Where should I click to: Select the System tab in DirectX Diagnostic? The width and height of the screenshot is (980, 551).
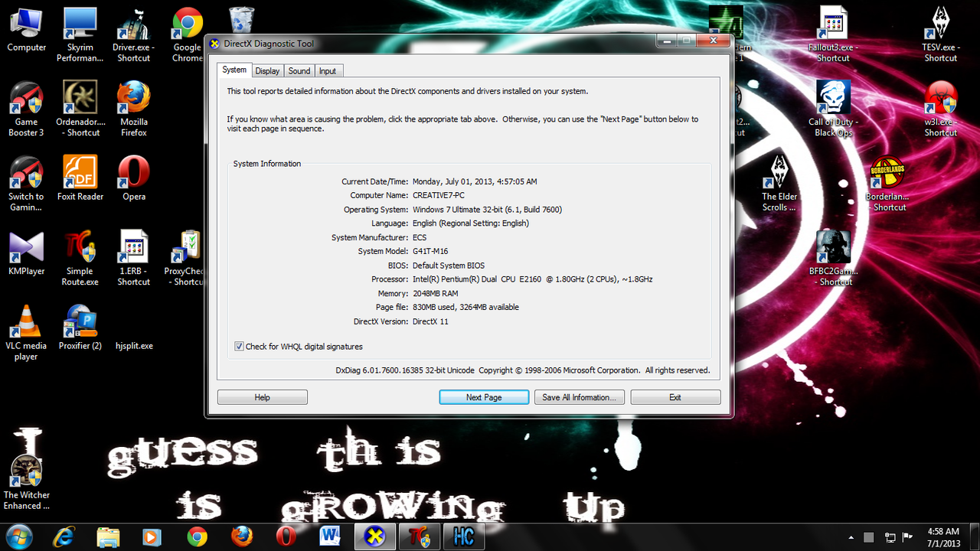pyautogui.click(x=234, y=70)
